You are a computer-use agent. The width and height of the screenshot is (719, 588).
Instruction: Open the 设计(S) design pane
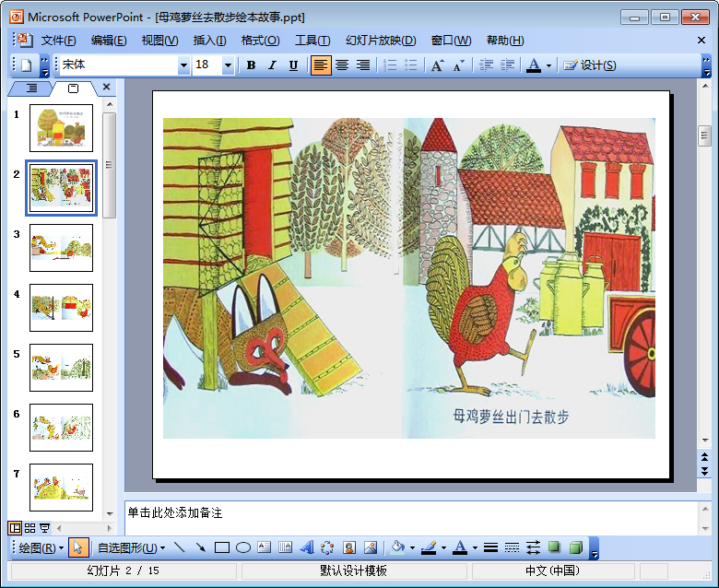coord(590,65)
